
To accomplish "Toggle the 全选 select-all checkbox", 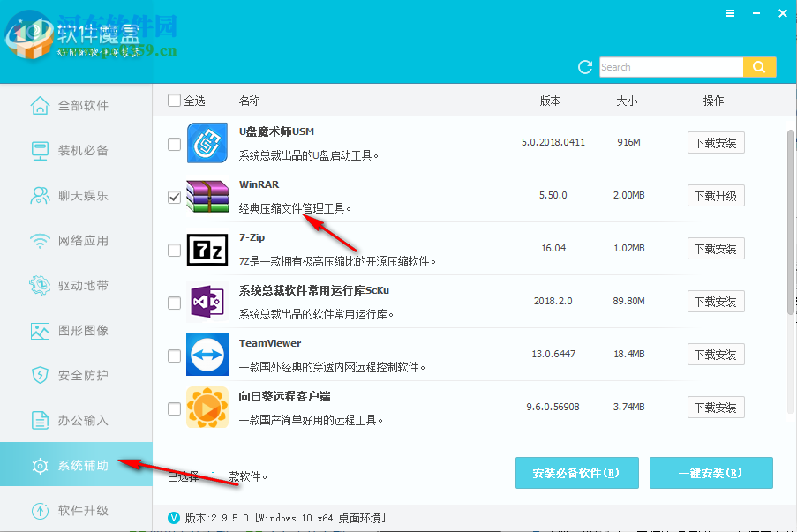I will [175, 101].
